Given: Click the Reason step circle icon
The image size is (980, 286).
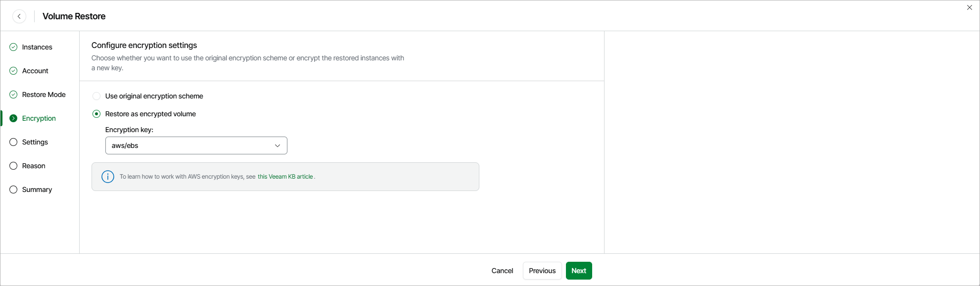Looking at the screenshot, I should pos(13,166).
